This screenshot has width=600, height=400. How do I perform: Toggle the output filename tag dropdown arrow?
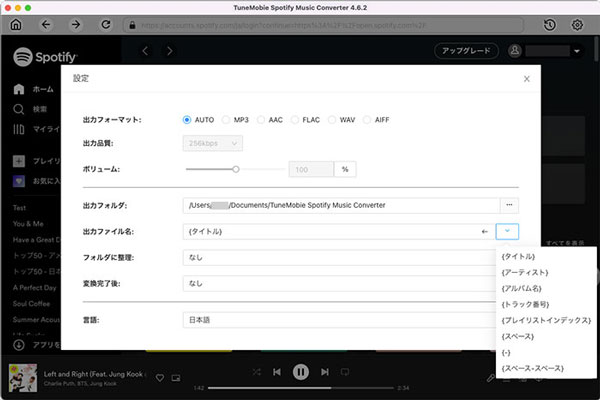[507, 232]
